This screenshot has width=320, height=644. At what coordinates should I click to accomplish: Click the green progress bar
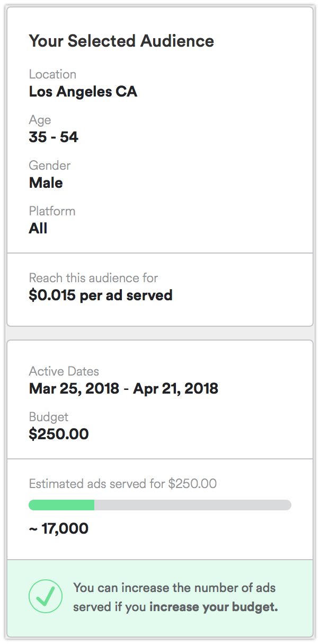62,504
